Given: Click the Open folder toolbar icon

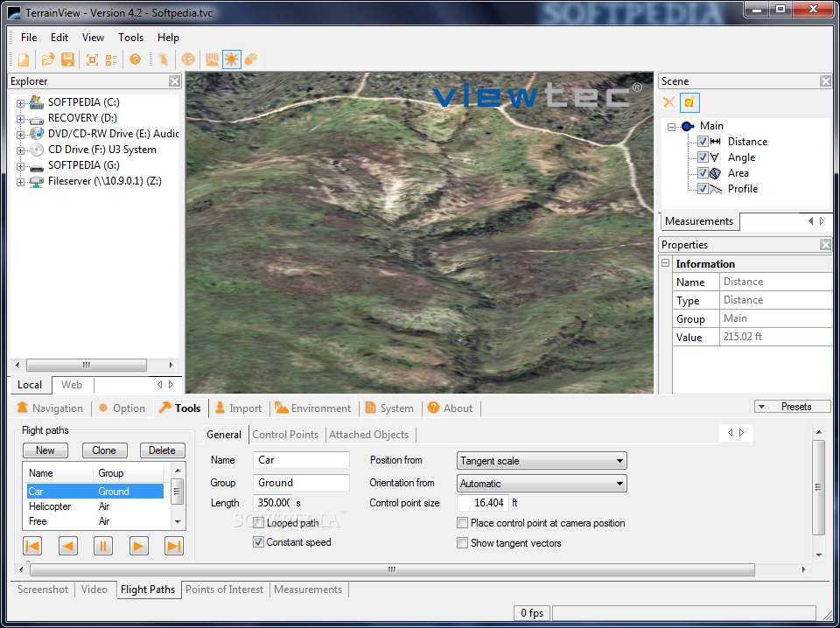Looking at the screenshot, I should pos(48,59).
